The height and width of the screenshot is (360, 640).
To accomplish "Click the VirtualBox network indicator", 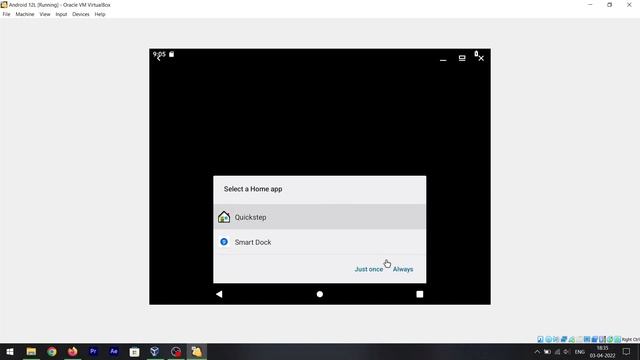I will (564, 339).
